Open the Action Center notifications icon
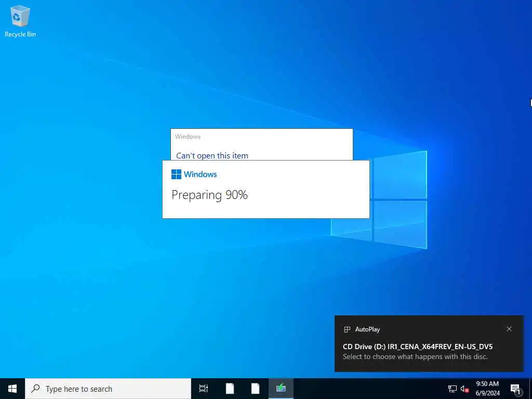 tap(515, 389)
